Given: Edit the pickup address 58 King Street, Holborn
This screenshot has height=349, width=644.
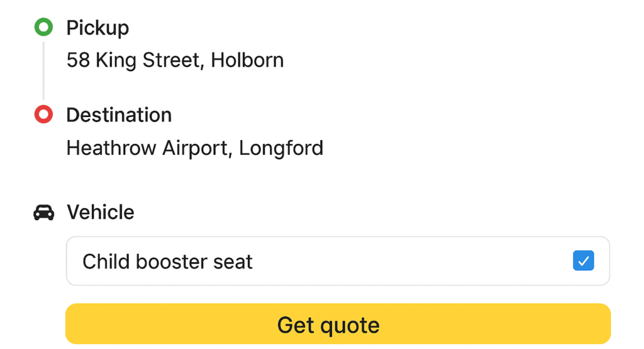Looking at the screenshot, I should click(175, 60).
